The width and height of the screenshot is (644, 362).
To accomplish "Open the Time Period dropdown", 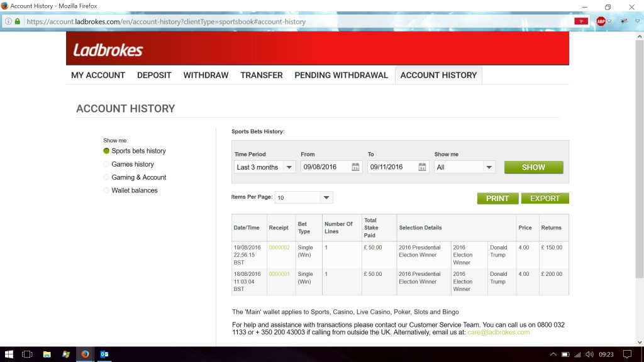I will click(265, 167).
